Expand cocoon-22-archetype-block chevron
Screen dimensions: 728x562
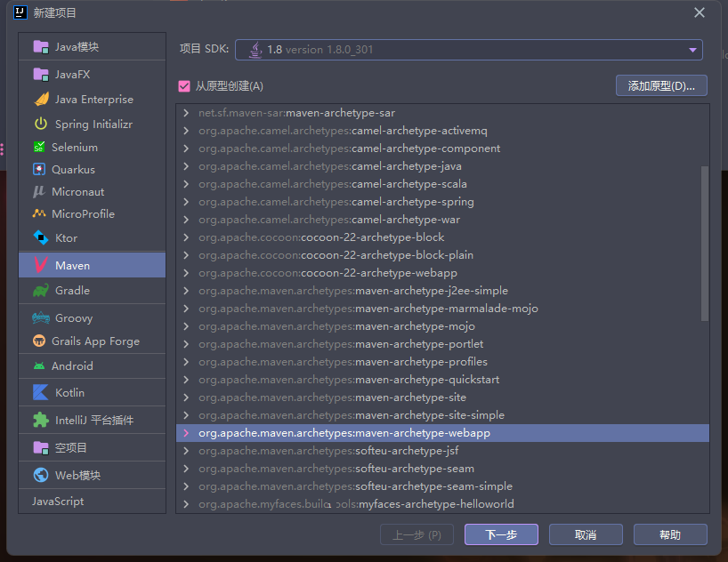[x=186, y=237]
